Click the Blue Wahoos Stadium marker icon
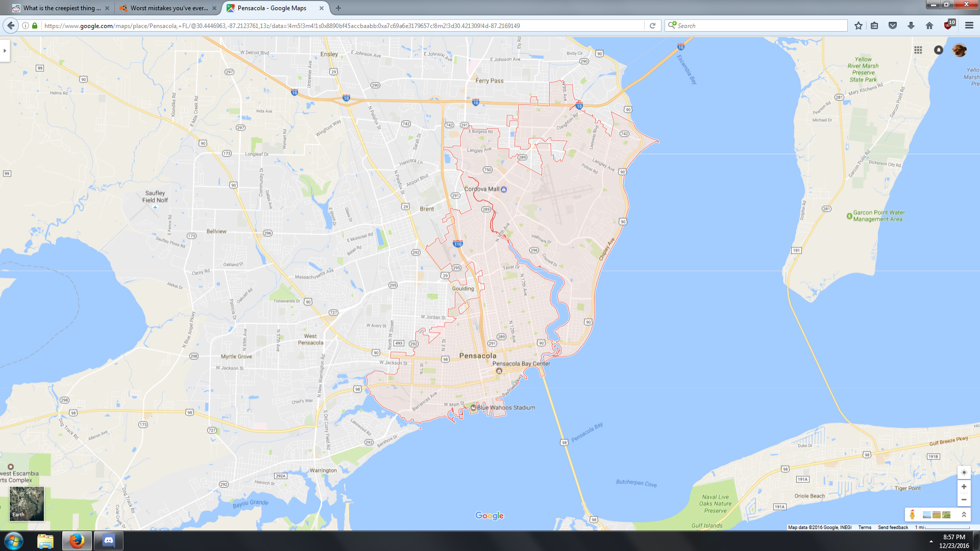The image size is (980, 551). click(x=473, y=408)
